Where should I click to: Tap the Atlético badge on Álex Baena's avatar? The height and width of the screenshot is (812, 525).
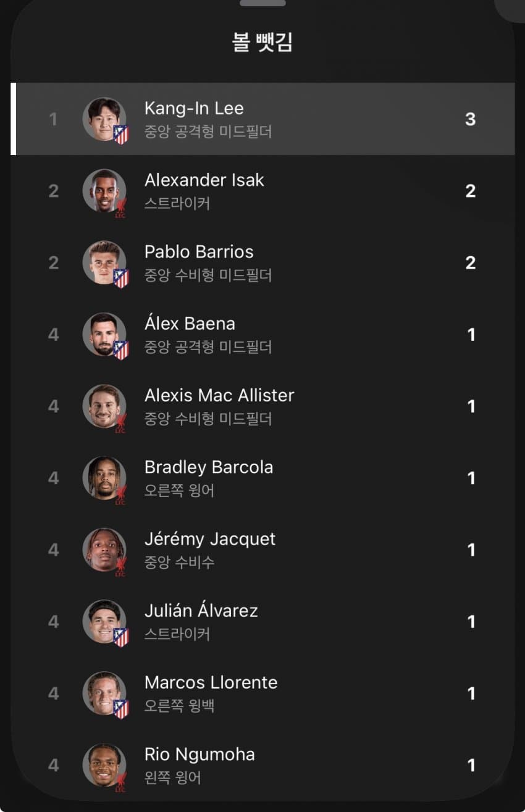click(121, 350)
